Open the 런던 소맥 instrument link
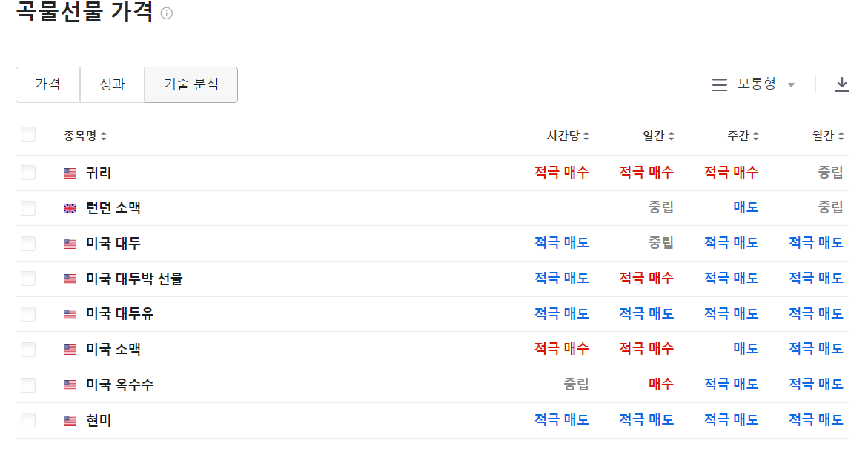The image size is (868, 466). 113,208
